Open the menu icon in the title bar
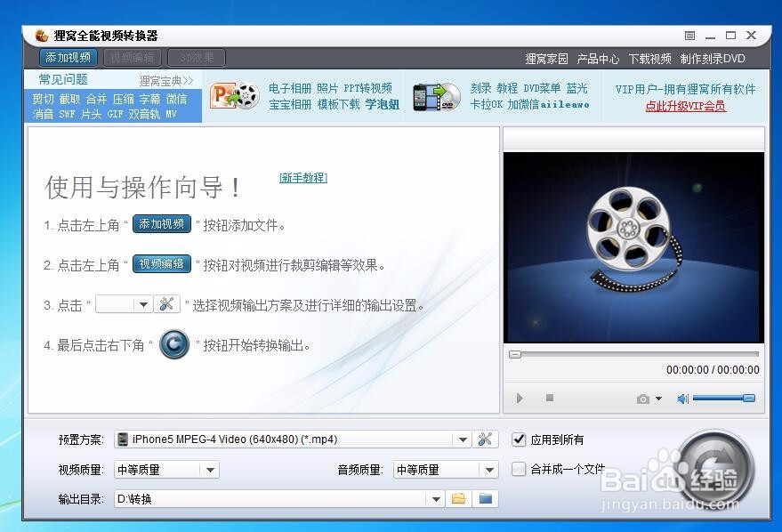Image resolution: width=782 pixels, height=532 pixels. (689, 36)
